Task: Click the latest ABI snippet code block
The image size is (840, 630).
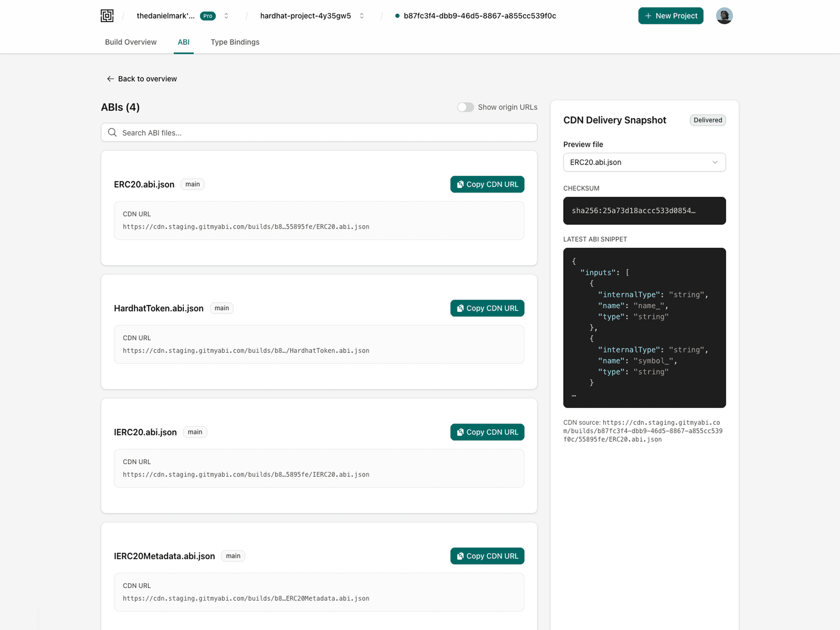Action: tap(644, 328)
